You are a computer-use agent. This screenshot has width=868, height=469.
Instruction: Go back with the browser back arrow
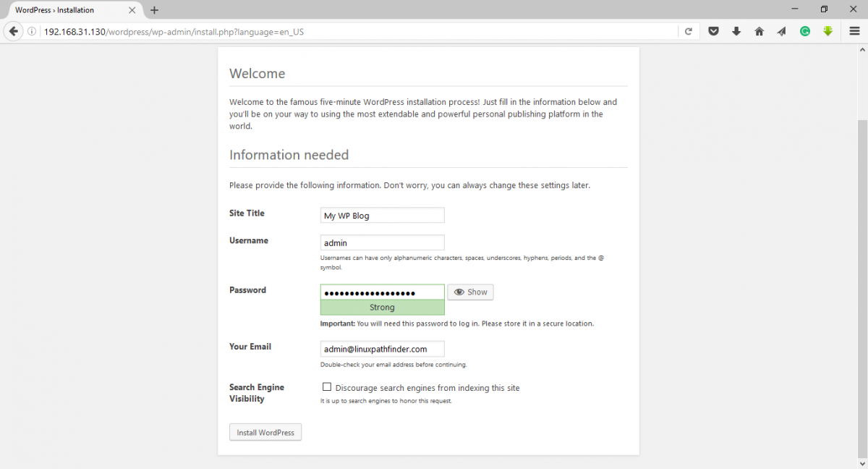pyautogui.click(x=12, y=31)
